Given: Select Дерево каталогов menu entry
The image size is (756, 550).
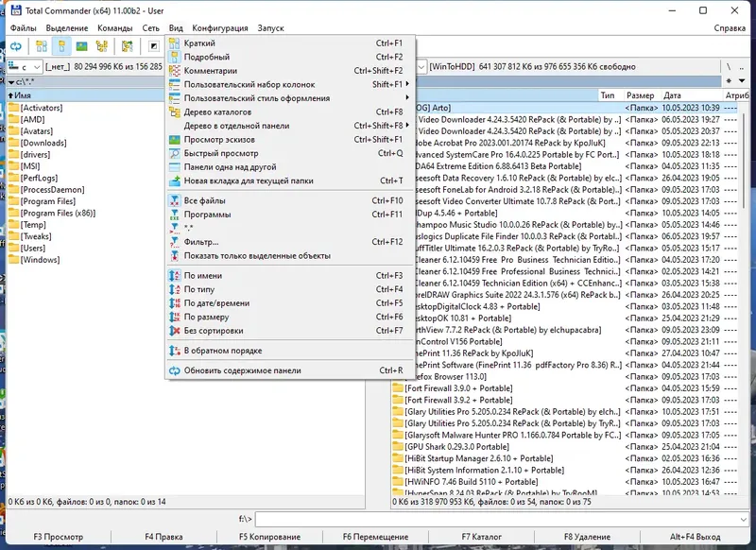Looking at the screenshot, I should tap(290, 112).
